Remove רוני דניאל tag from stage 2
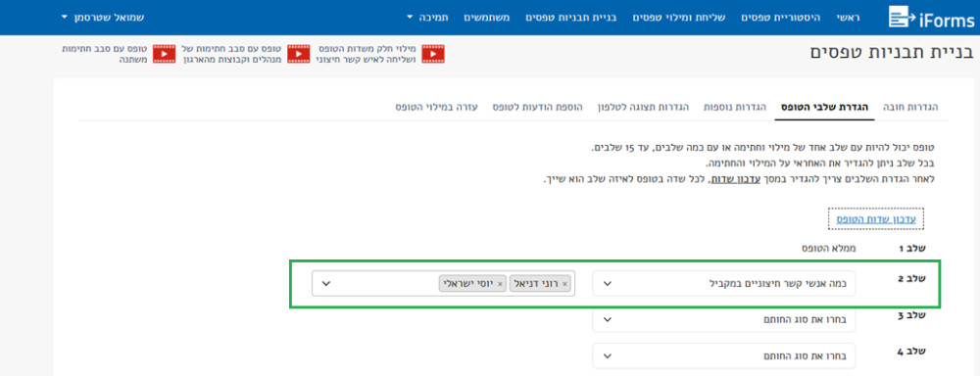 pyautogui.click(x=565, y=284)
